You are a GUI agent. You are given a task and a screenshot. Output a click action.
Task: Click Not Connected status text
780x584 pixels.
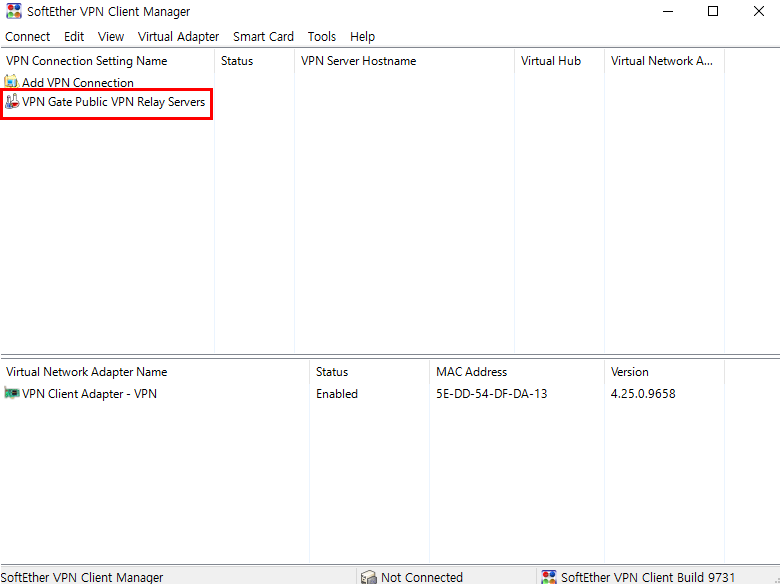point(422,577)
